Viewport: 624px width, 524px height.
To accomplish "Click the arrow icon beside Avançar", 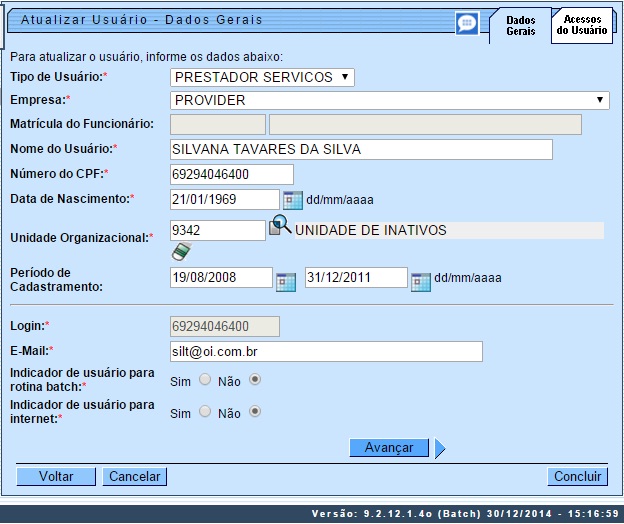I will [440, 448].
